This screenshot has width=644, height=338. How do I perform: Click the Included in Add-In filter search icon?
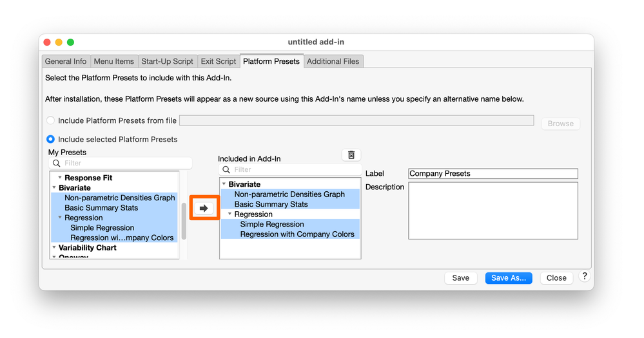[226, 170]
